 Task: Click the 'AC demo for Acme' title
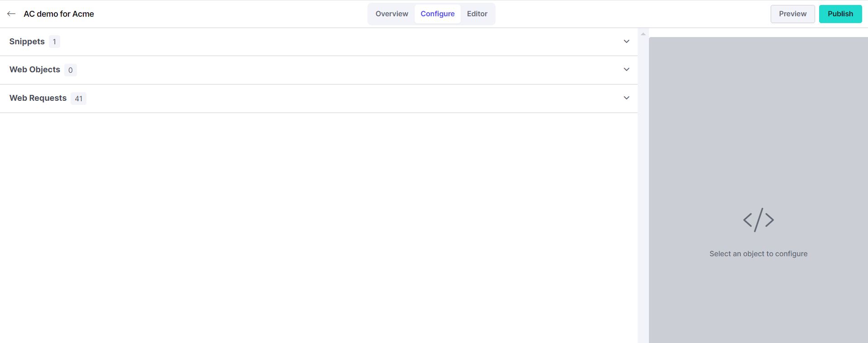pos(59,14)
